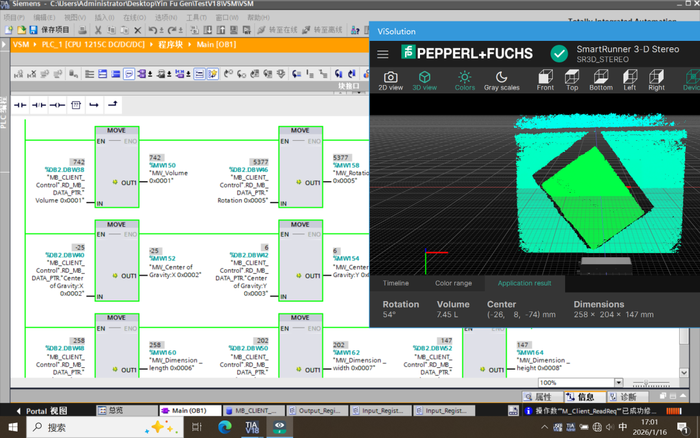
Task: Set camera to Front view
Action: click(x=545, y=80)
